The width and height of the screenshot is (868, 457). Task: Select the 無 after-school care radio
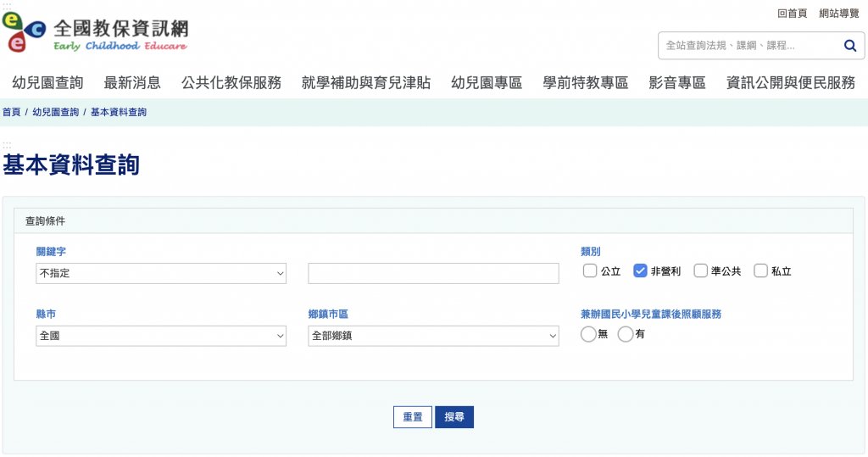coord(588,334)
